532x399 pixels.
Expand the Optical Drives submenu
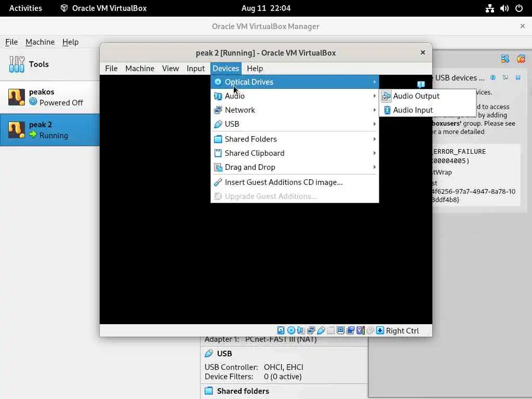point(295,82)
